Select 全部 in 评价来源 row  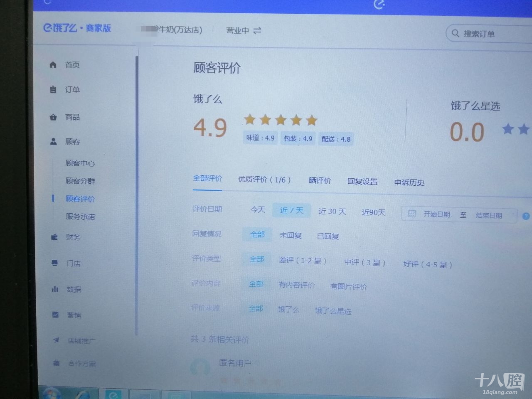pyautogui.click(x=256, y=308)
